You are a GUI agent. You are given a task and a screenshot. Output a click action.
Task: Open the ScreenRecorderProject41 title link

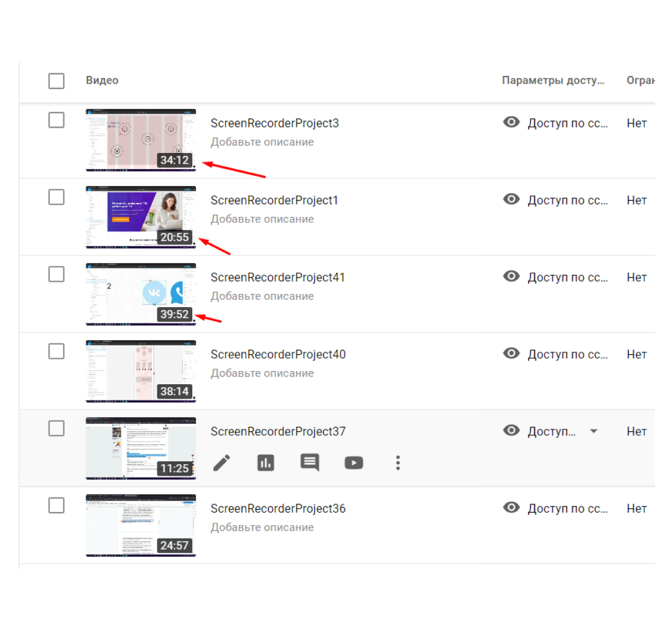click(277, 278)
